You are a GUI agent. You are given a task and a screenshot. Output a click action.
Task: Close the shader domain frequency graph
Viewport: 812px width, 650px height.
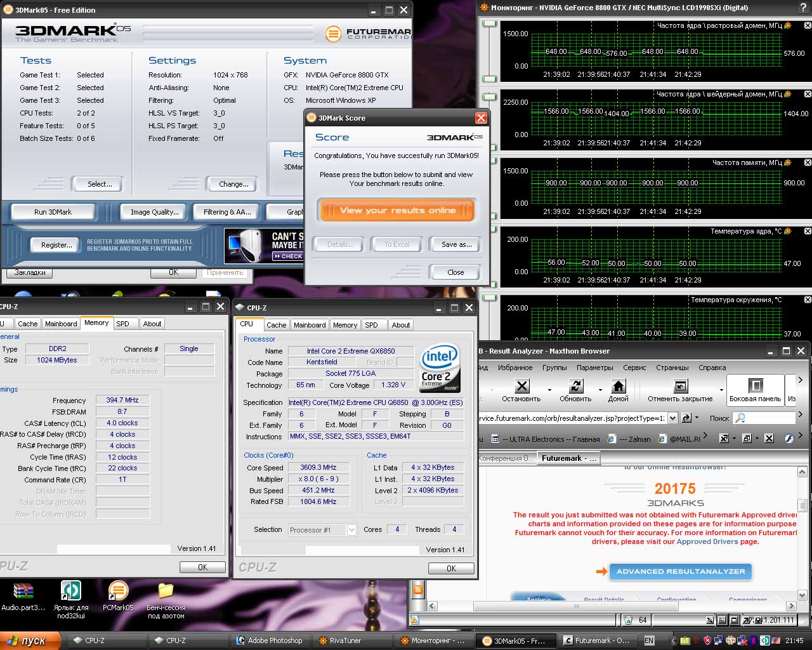pos(808,94)
